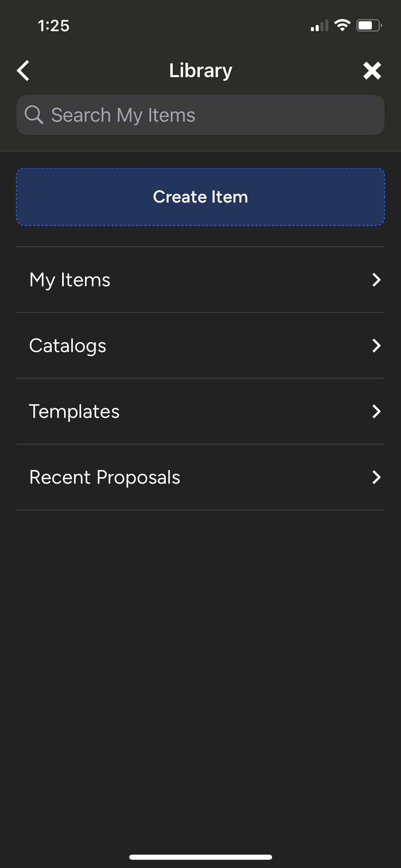Tap the cellular signal bars icon
Image resolution: width=401 pixels, height=868 pixels.
click(319, 26)
